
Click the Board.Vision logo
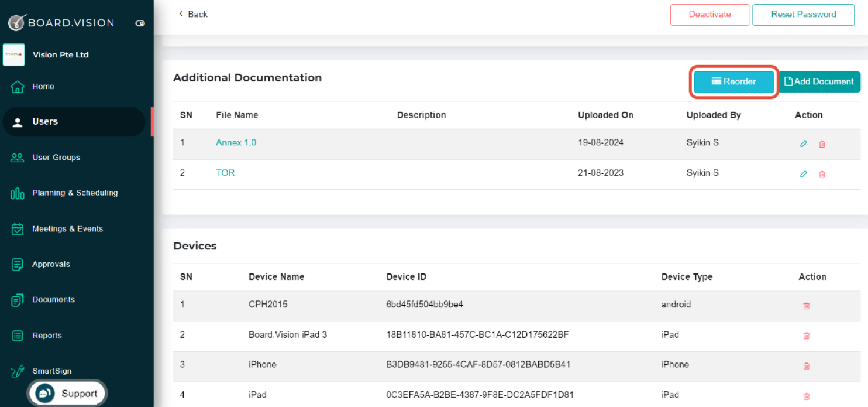coord(61,23)
